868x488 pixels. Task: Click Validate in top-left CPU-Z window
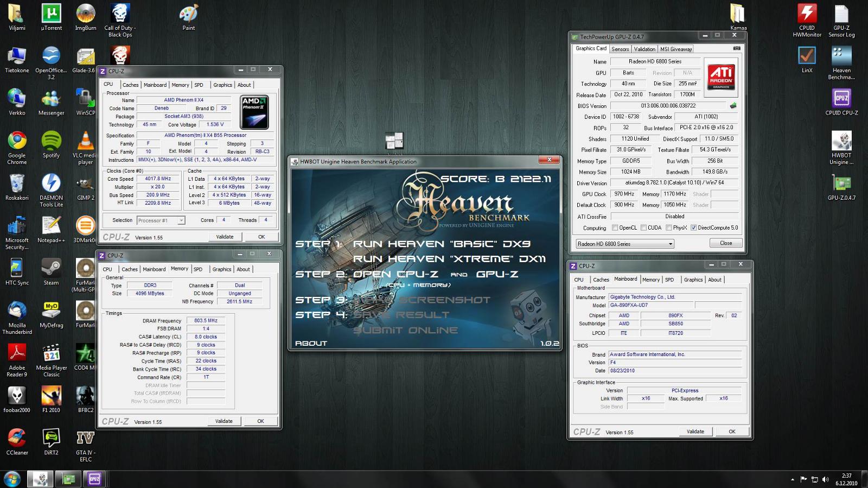[225, 237]
